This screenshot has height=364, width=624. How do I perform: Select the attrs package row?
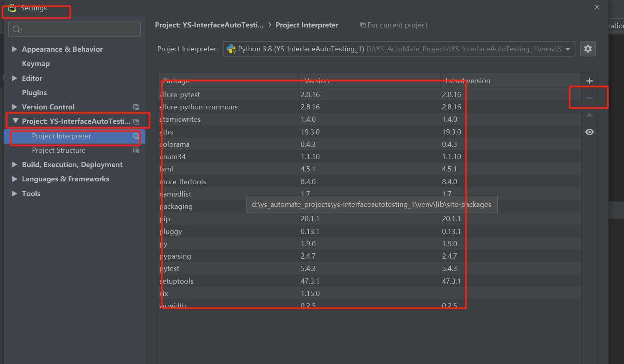point(370,132)
